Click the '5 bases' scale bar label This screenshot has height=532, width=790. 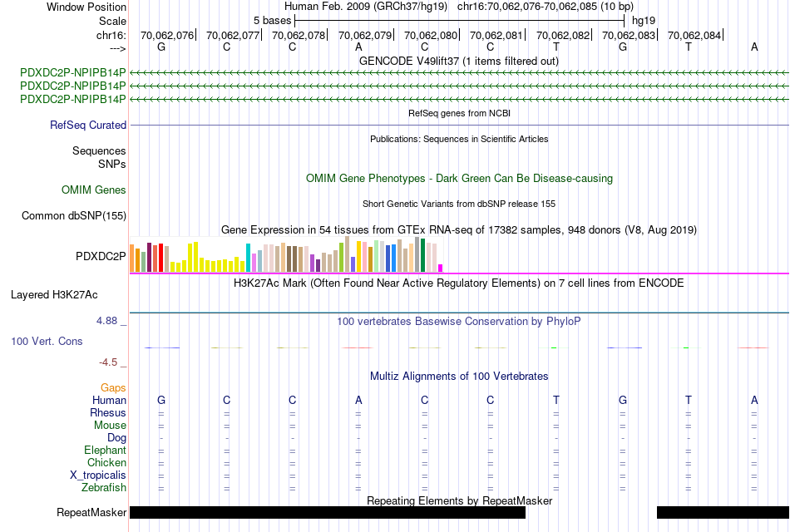pos(272,21)
